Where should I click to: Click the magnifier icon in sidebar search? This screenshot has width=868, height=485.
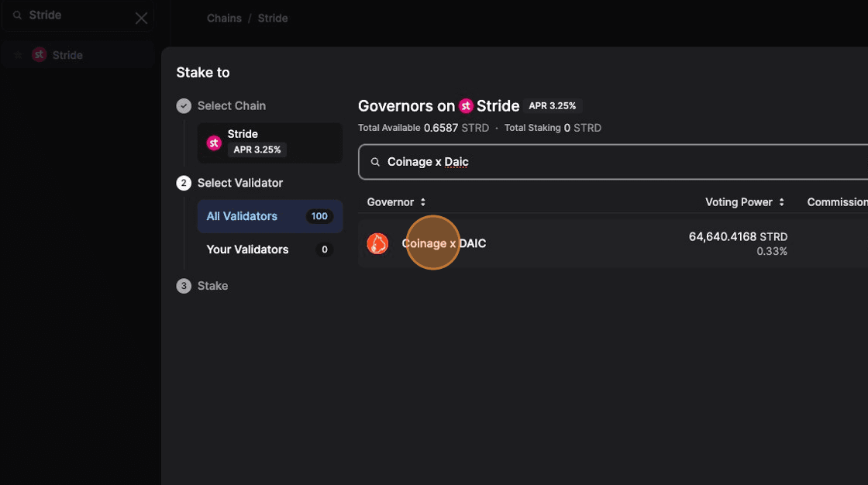pos(17,15)
